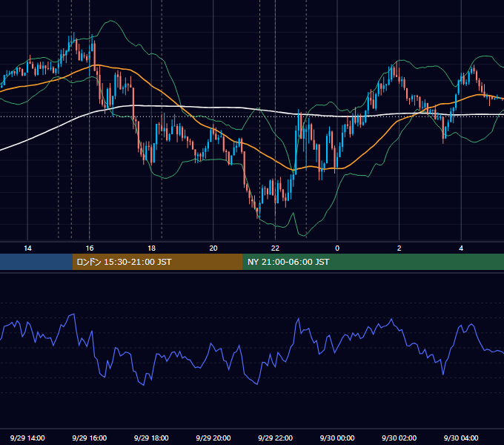Click the 0 hour label on the price chart axis
Screen dimensions: 504x445
click(x=337, y=248)
